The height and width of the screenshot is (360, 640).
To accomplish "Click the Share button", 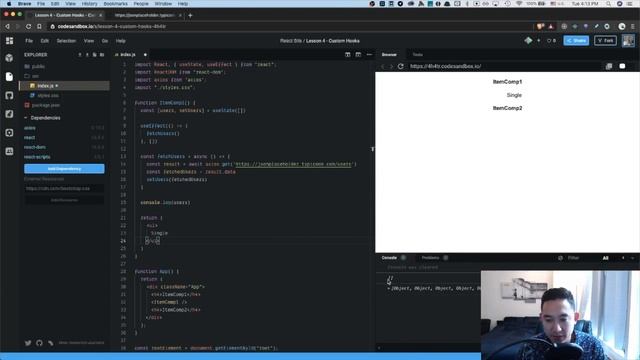I will (x=576, y=40).
